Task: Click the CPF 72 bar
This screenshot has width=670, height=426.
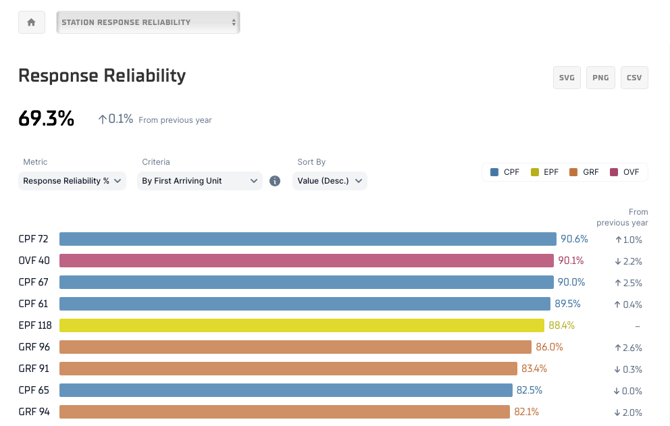Action: 307,239
